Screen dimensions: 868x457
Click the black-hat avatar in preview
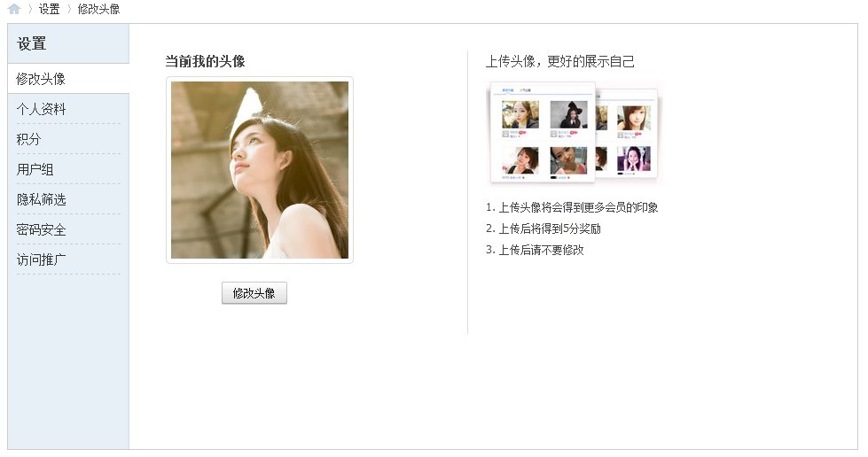point(568,114)
